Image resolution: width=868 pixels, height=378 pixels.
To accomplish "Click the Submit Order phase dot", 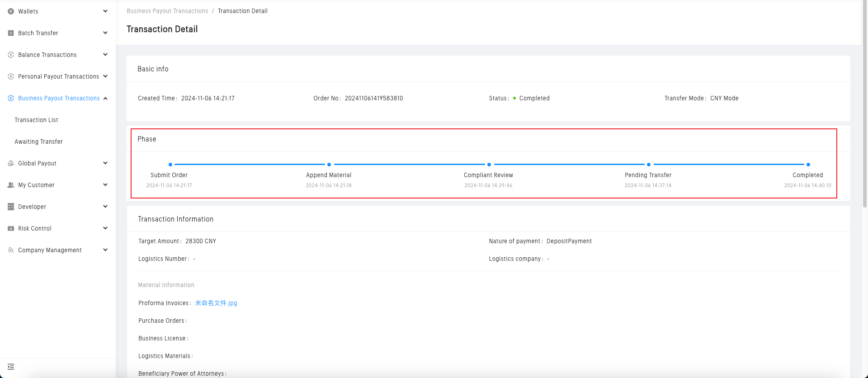I will tap(170, 165).
